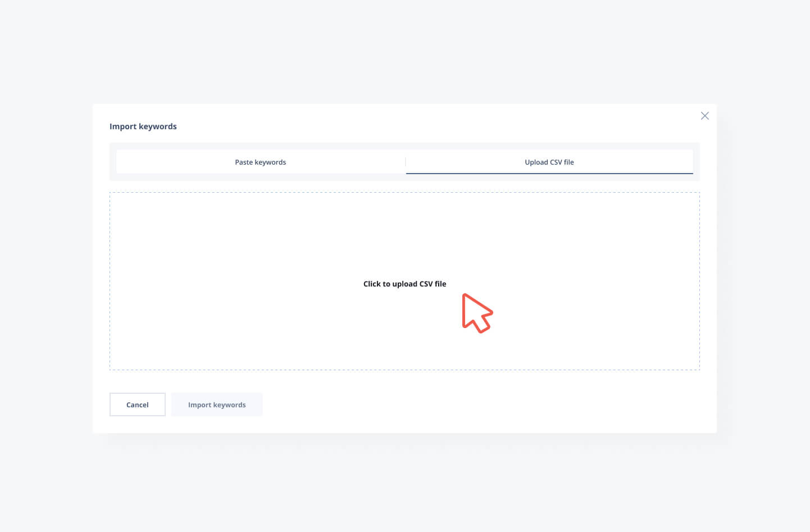Close the Import keywords dialog
Viewport: 810px width, 532px height.
[704, 116]
